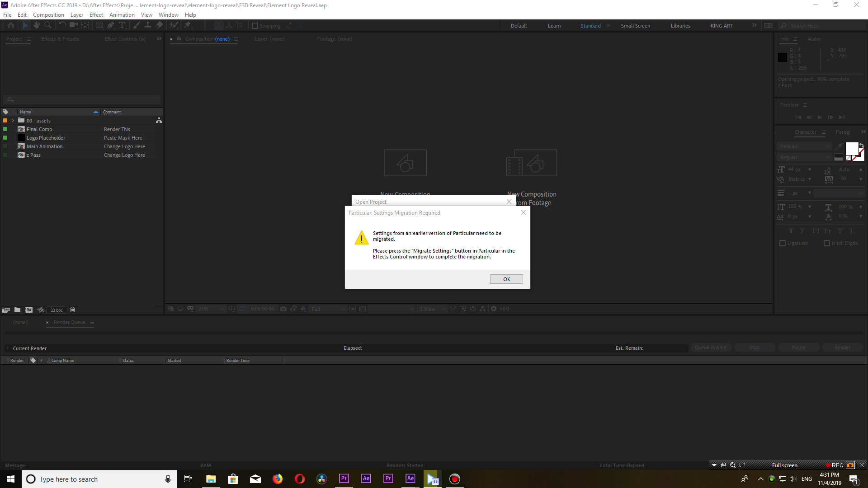This screenshot has height=488, width=868.
Task: Click OK to dismiss migration dialog
Action: pos(506,279)
